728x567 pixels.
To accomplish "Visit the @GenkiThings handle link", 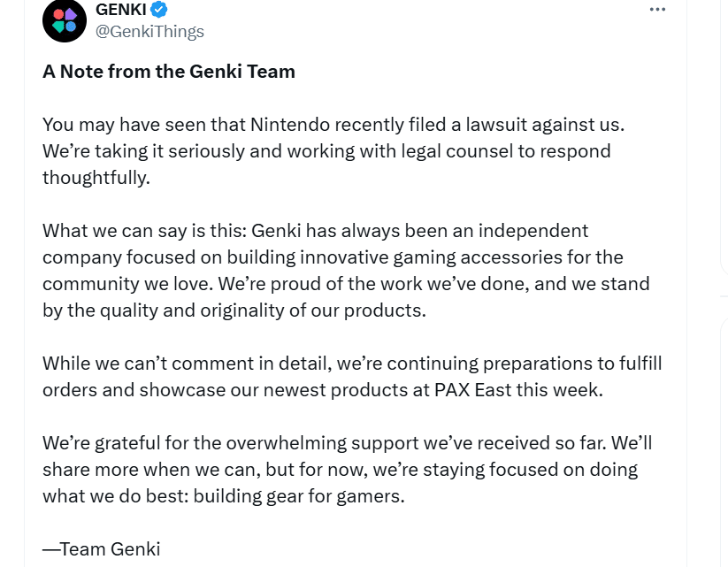I will pyautogui.click(x=149, y=32).
